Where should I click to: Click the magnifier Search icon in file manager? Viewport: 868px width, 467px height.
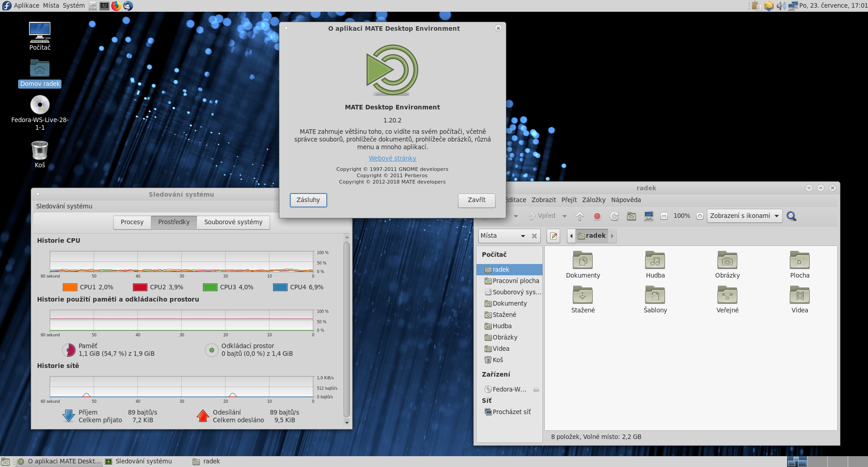(x=791, y=216)
